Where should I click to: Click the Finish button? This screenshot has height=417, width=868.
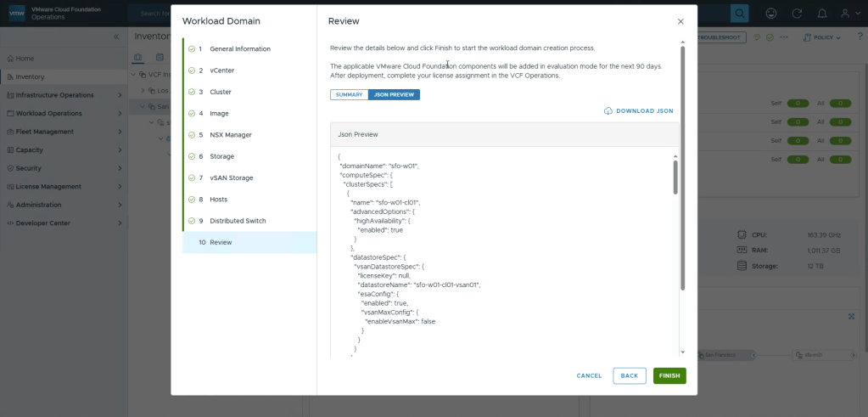click(x=669, y=375)
